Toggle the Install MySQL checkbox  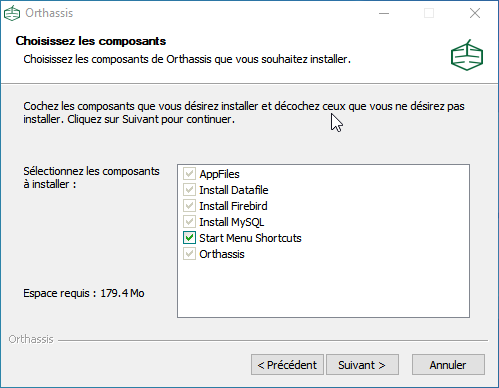[189, 222]
